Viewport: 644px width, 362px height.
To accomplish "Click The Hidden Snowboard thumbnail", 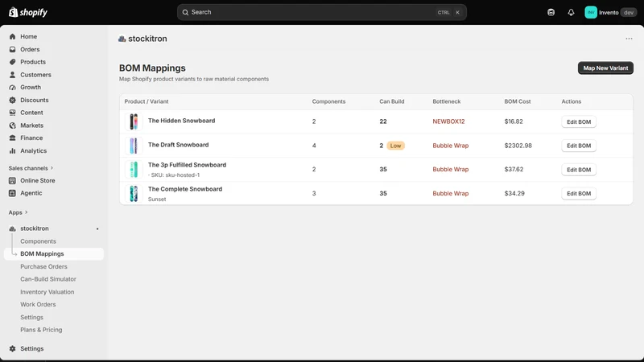I will click(x=134, y=122).
